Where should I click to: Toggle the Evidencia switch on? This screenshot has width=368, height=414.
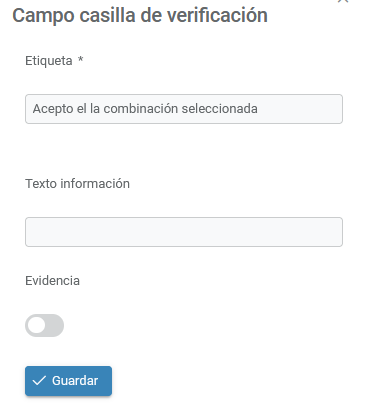click(44, 325)
